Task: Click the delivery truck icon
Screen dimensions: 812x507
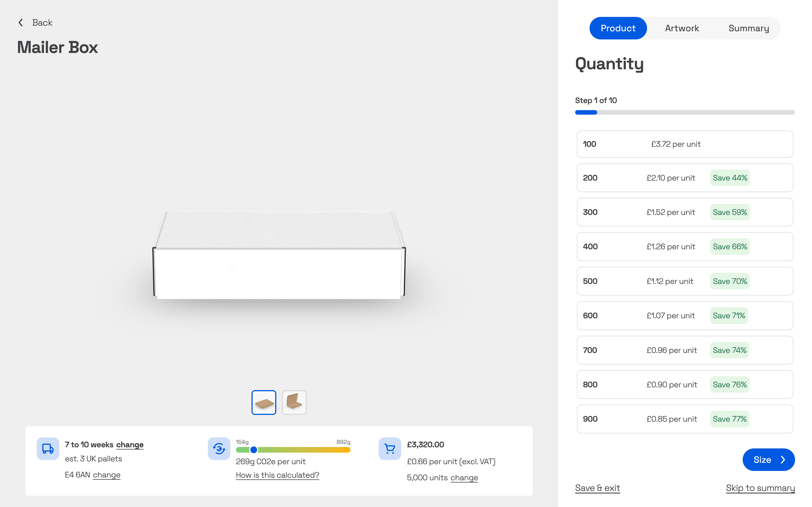Action: pos(48,448)
